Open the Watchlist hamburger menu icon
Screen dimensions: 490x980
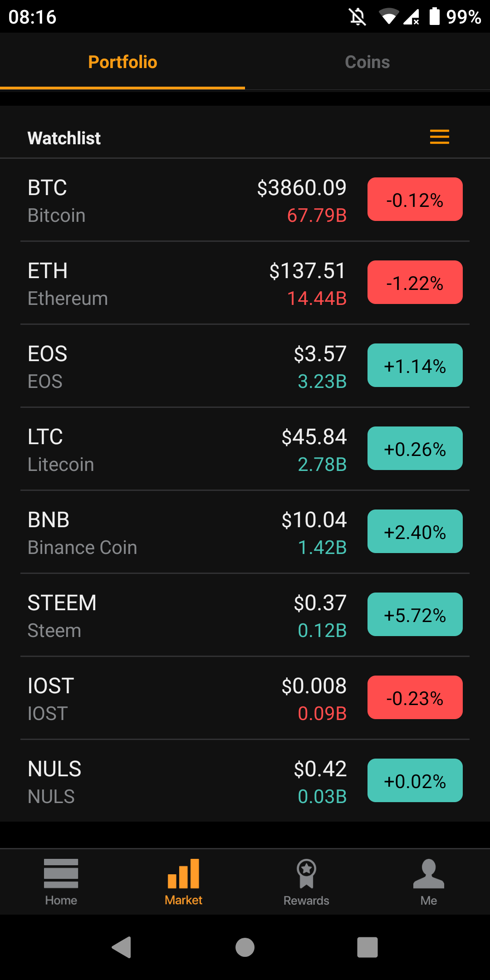(439, 137)
